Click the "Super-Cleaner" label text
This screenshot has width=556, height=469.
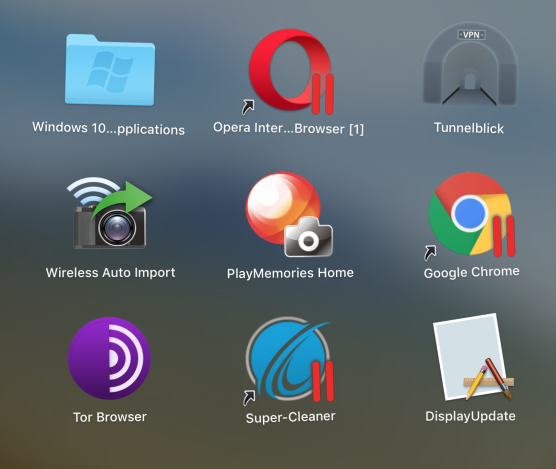pos(290,417)
